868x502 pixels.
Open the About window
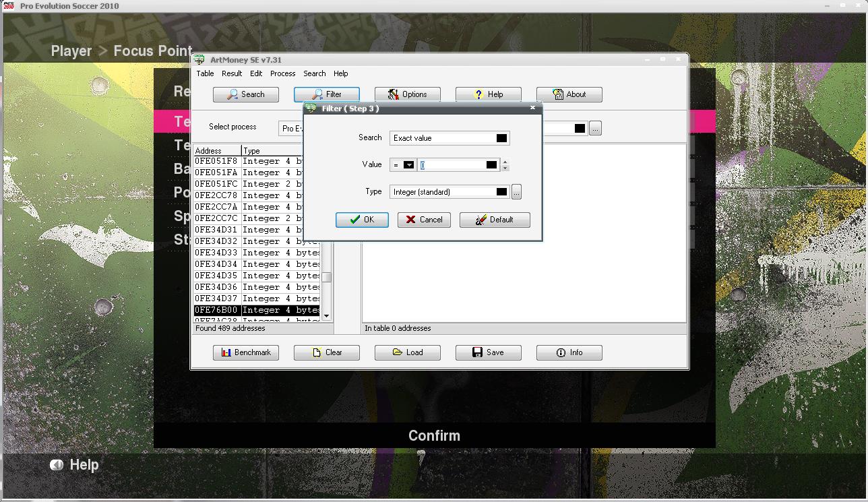569,94
